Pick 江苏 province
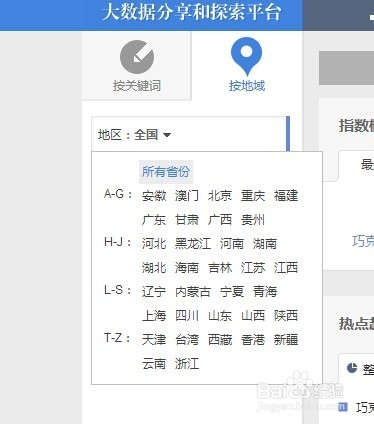374x424 pixels. pos(253,268)
